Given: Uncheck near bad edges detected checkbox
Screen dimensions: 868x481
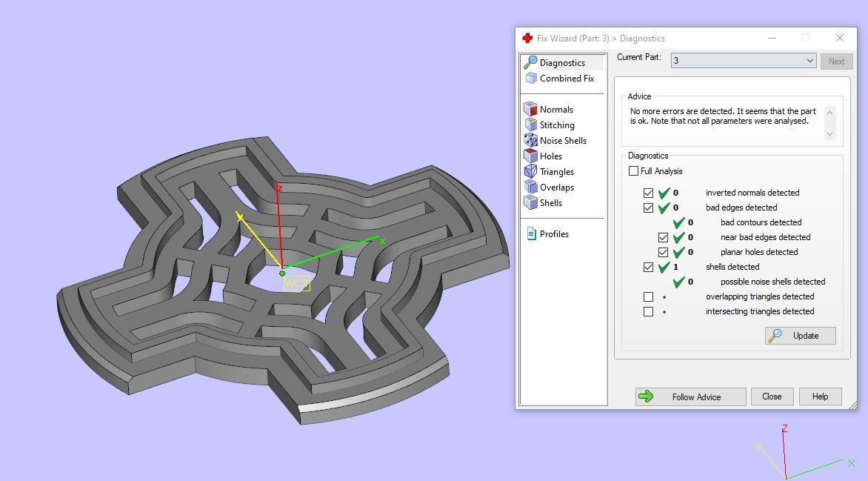Looking at the screenshot, I should [663, 237].
